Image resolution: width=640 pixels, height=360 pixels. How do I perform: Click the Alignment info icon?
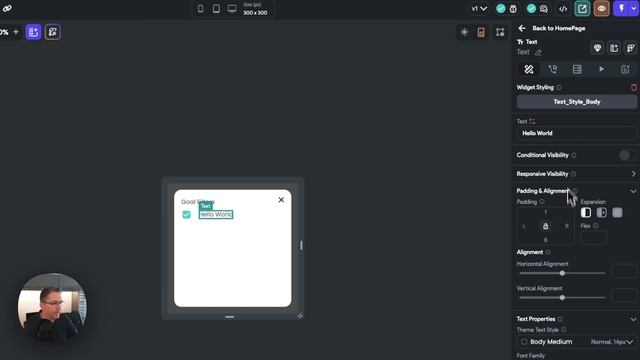pyautogui.click(x=548, y=252)
